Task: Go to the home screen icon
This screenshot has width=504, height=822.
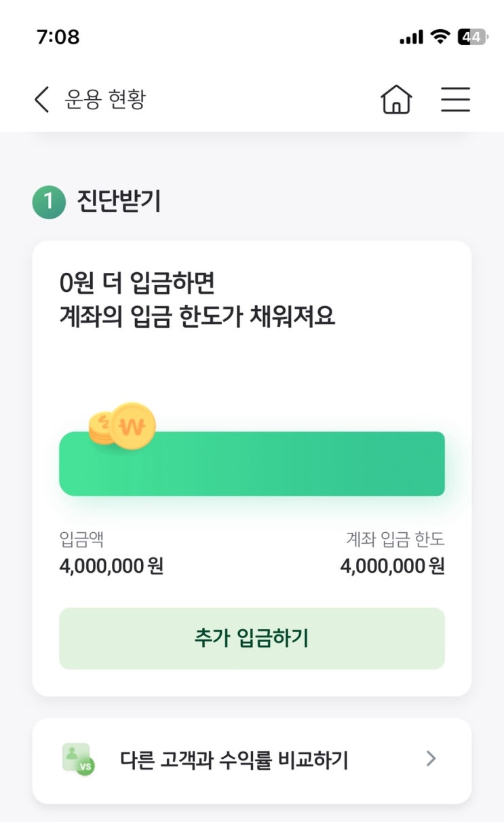Action: coord(397,100)
